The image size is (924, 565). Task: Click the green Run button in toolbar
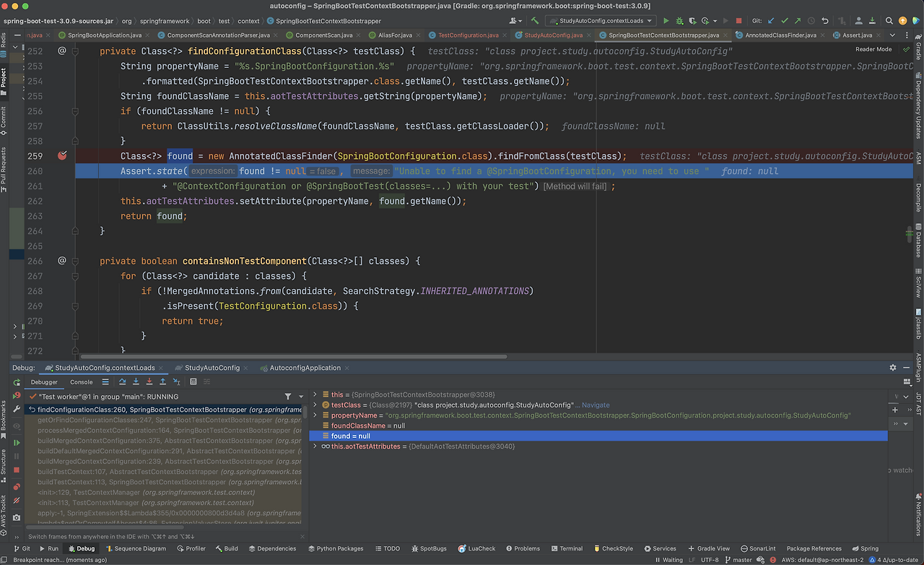[666, 21]
